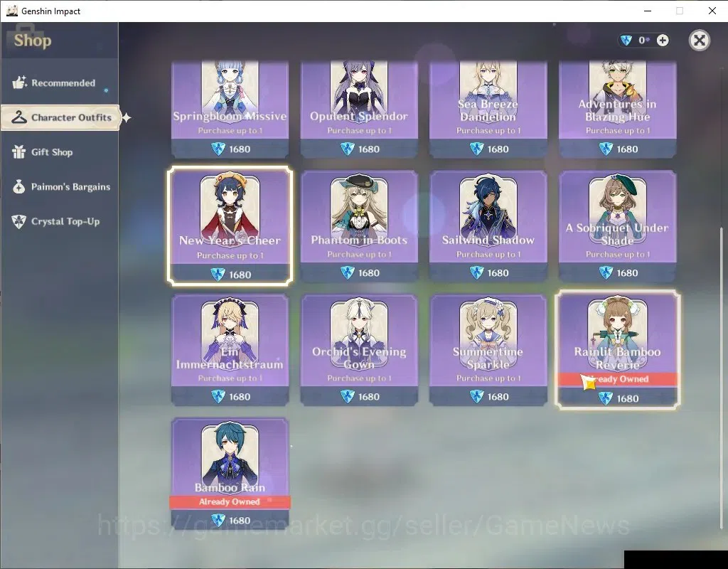Click 1680 price on Sailwind Shadow
Image resolution: width=728 pixels, height=569 pixels.
coord(498,273)
